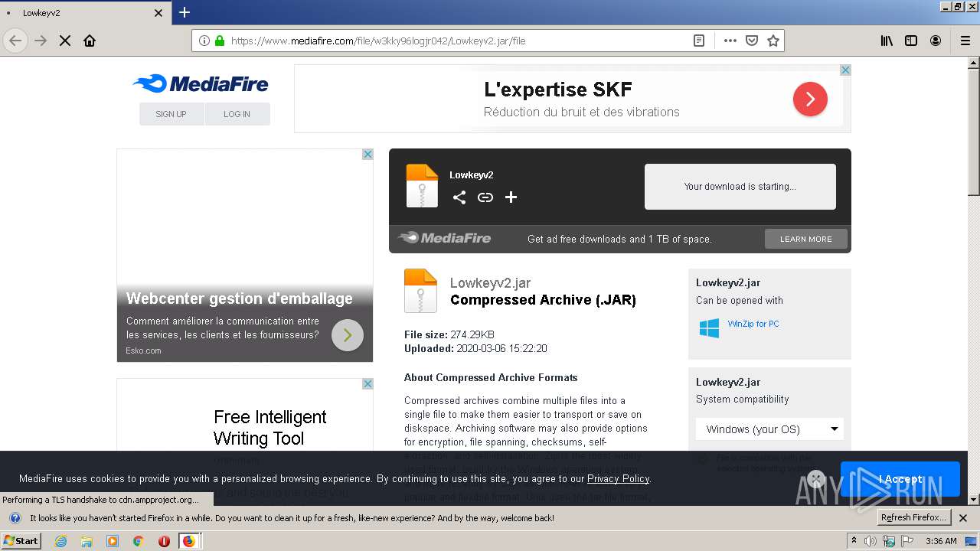This screenshot has width=980, height=551.
Task: Open Internet Explorer in taskbar
Action: (60, 541)
